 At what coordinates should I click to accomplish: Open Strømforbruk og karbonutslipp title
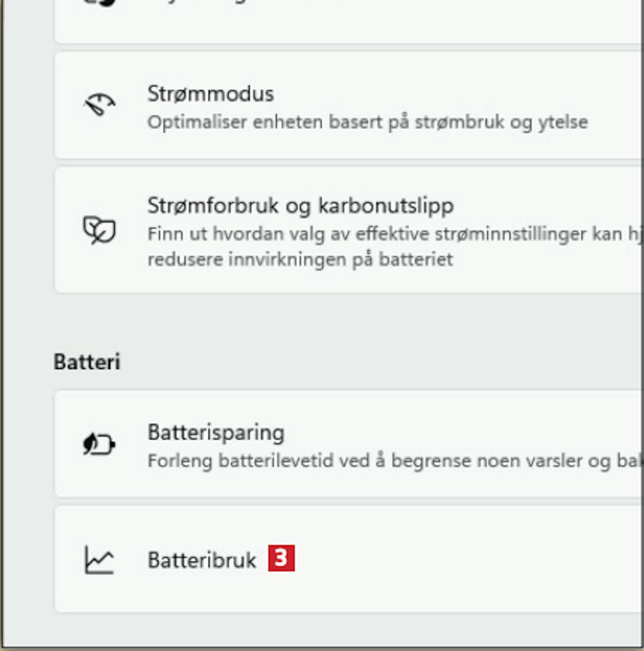click(301, 206)
